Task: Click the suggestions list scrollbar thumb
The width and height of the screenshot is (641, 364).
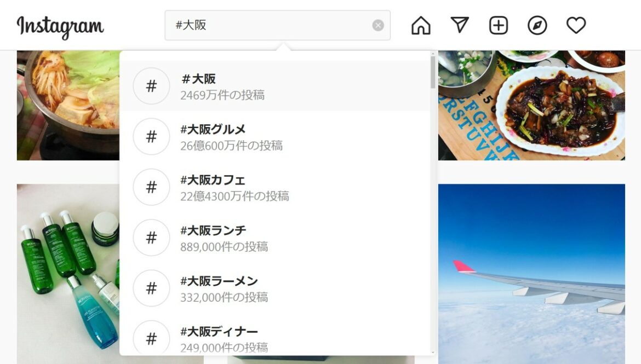Action: pyautogui.click(x=433, y=72)
